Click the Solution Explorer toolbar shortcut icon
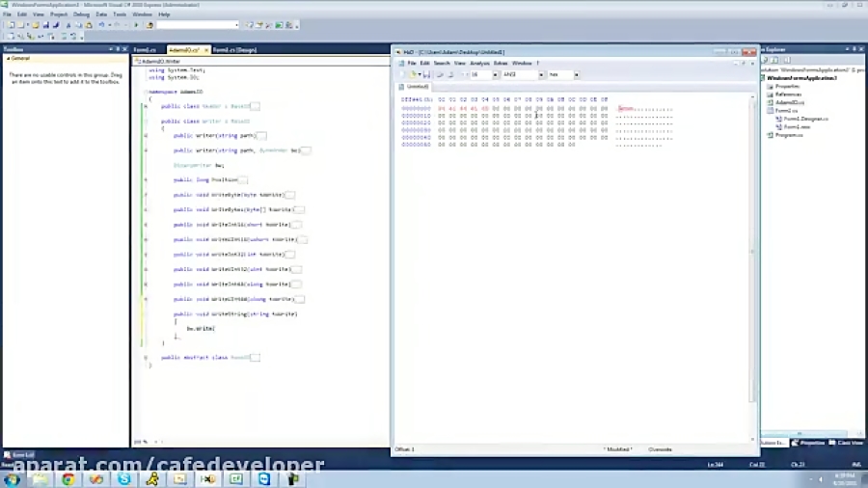Image resolution: width=868 pixels, height=488 pixels. (249, 25)
